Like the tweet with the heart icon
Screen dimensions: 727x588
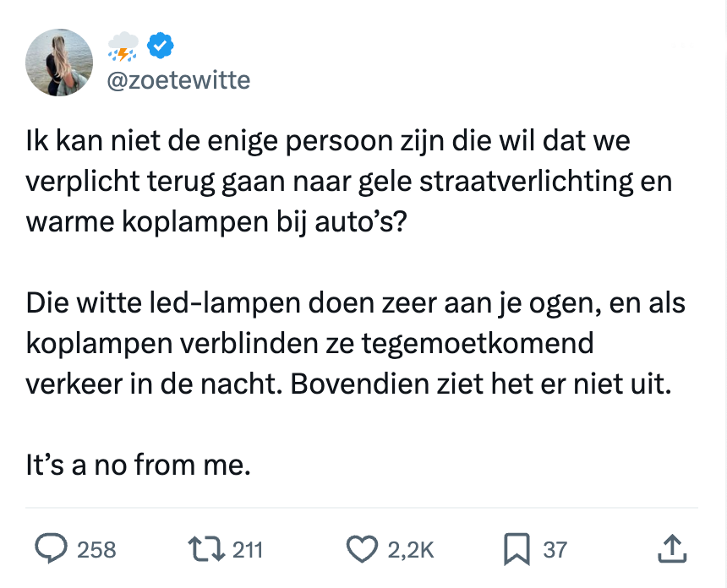coord(364,550)
